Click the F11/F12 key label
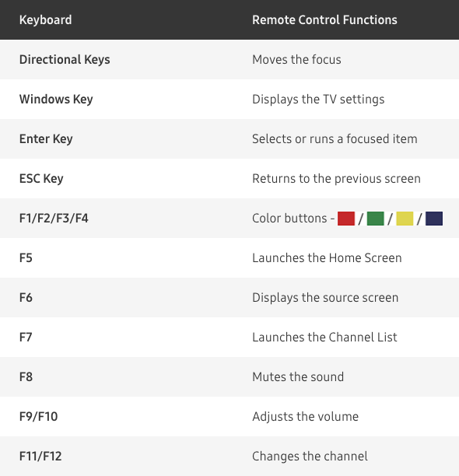This screenshot has width=459, height=476. (40, 457)
